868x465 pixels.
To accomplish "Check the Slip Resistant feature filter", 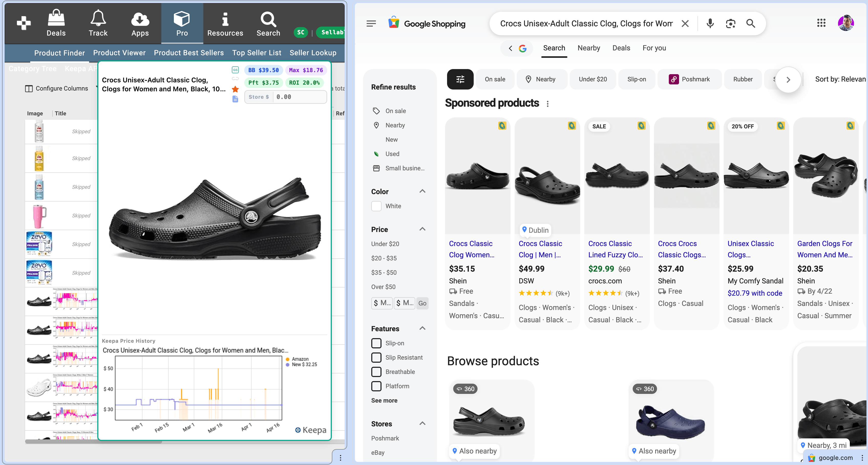I will [376, 357].
